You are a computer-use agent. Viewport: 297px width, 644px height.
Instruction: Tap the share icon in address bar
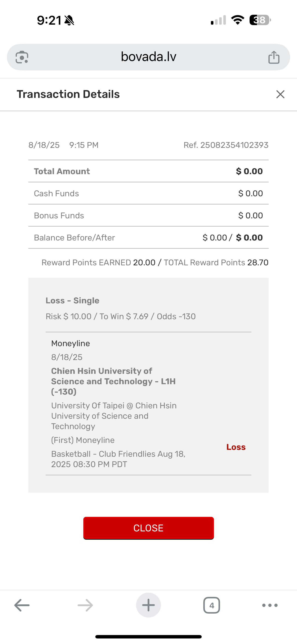pyautogui.click(x=274, y=57)
